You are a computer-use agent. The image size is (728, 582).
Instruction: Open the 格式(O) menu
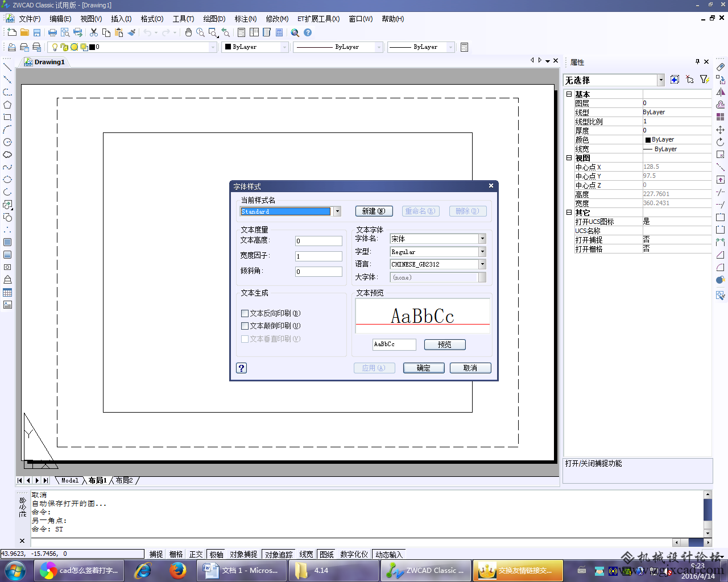pyautogui.click(x=152, y=19)
